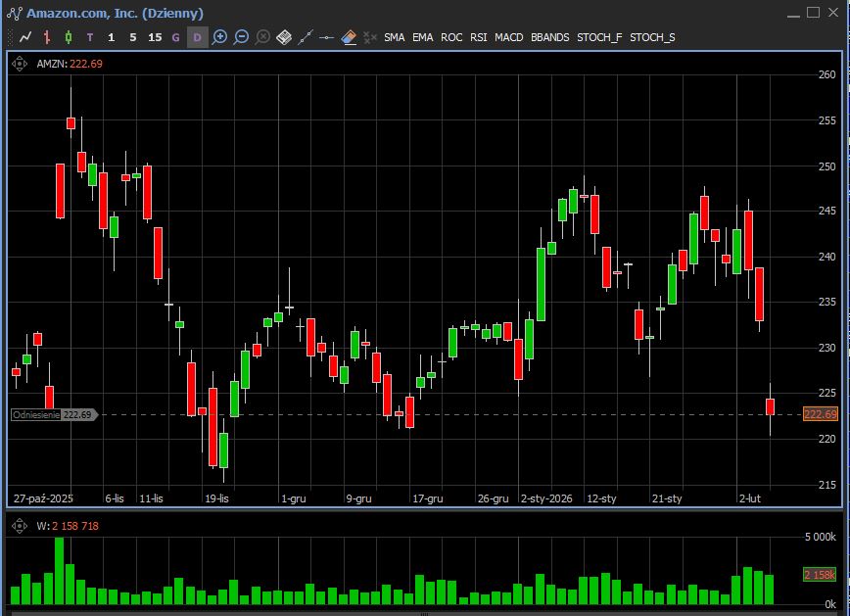Open the layers stack icon in toolbar
The width and height of the screenshot is (850, 616).
coord(284,37)
